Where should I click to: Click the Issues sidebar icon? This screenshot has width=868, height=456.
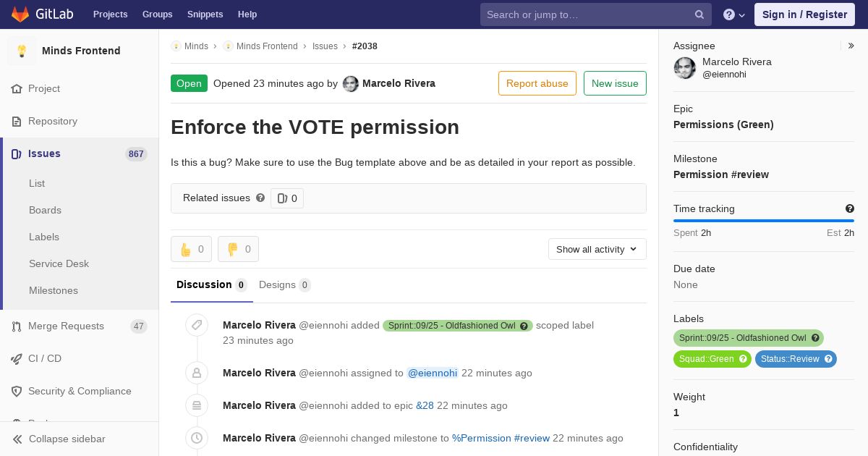coord(17,153)
